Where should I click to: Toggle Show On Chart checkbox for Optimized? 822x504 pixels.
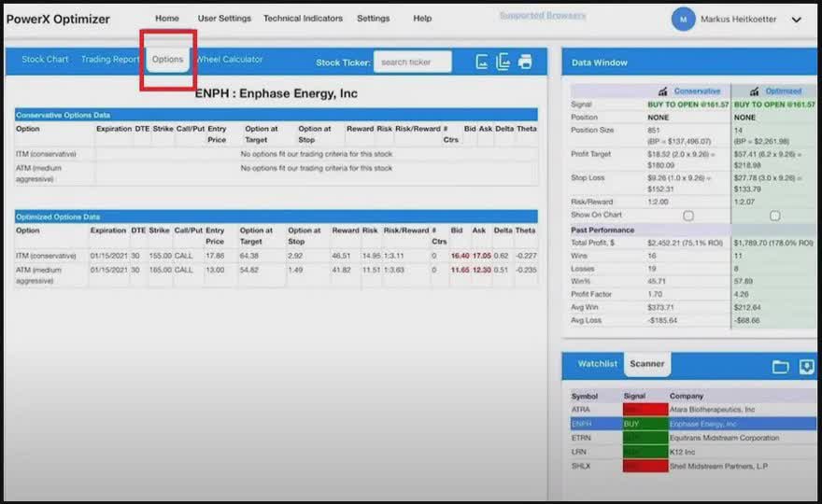pyautogui.click(x=774, y=216)
